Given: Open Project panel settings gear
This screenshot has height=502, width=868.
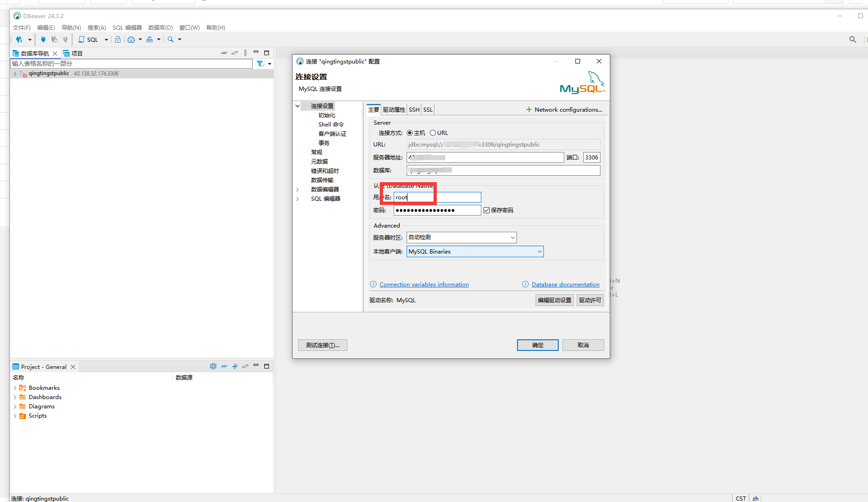Looking at the screenshot, I should click(x=213, y=366).
